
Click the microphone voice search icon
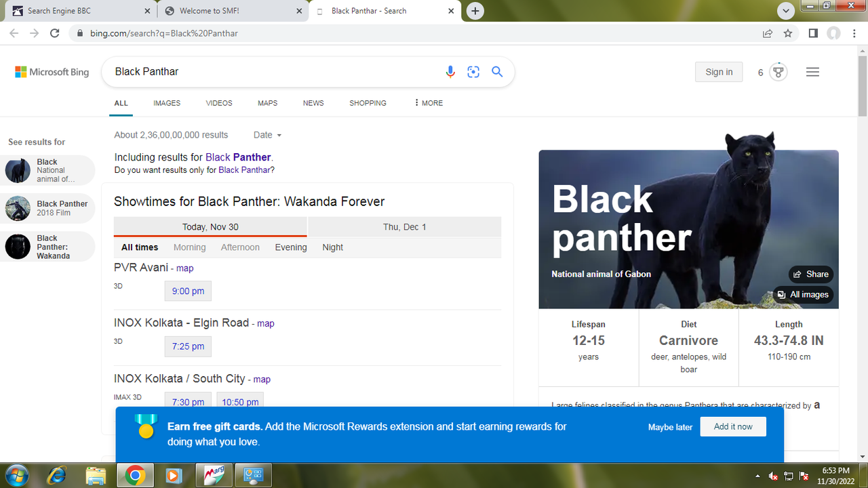point(450,72)
